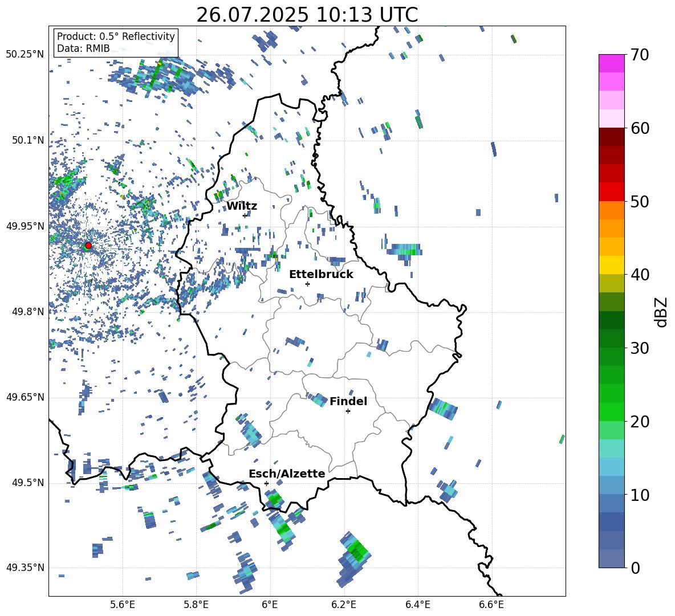Click the magenta 70 dBZ colorbar segment
Image resolution: width=675 pixels, height=616 pixels.
(611, 63)
